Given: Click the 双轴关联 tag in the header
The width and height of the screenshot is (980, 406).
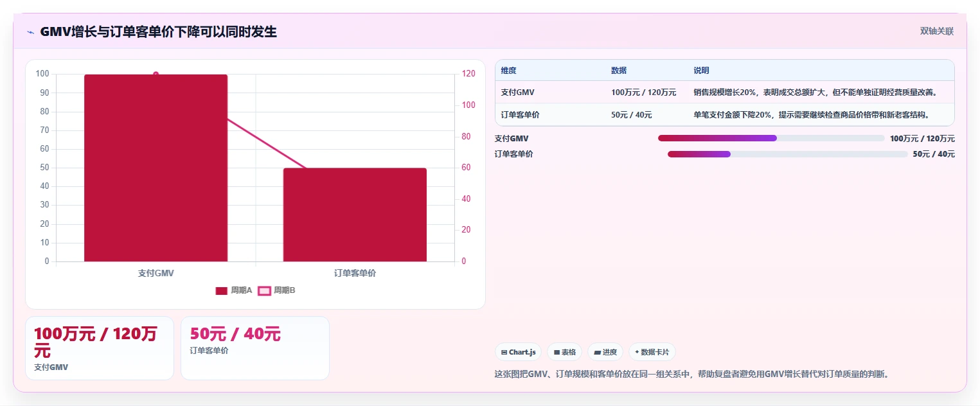Looking at the screenshot, I should tap(936, 31).
